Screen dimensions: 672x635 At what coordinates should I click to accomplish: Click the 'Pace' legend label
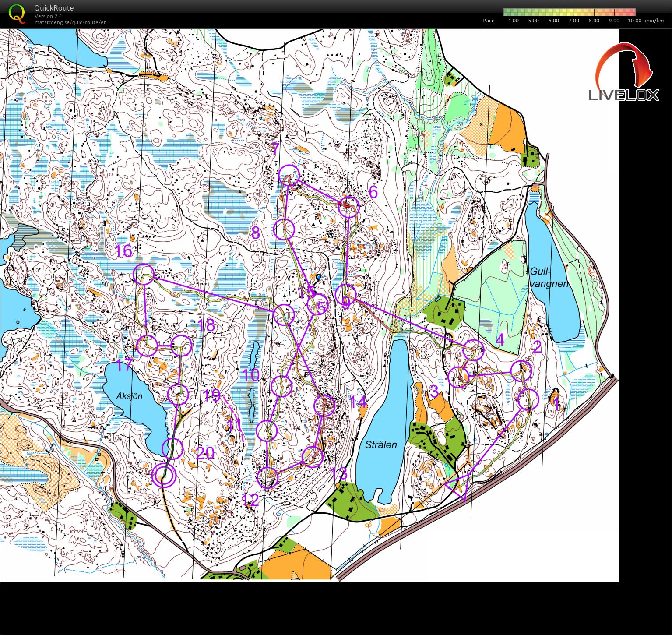[x=489, y=21]
